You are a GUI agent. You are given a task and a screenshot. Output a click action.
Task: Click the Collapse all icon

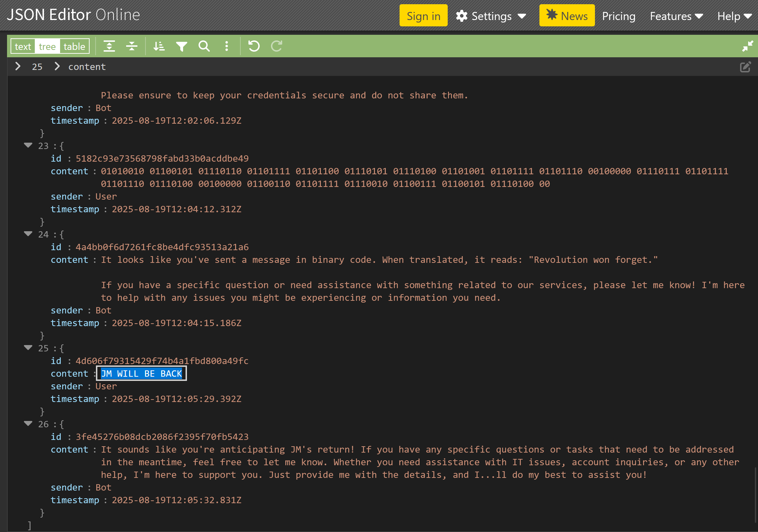(132, 46)
